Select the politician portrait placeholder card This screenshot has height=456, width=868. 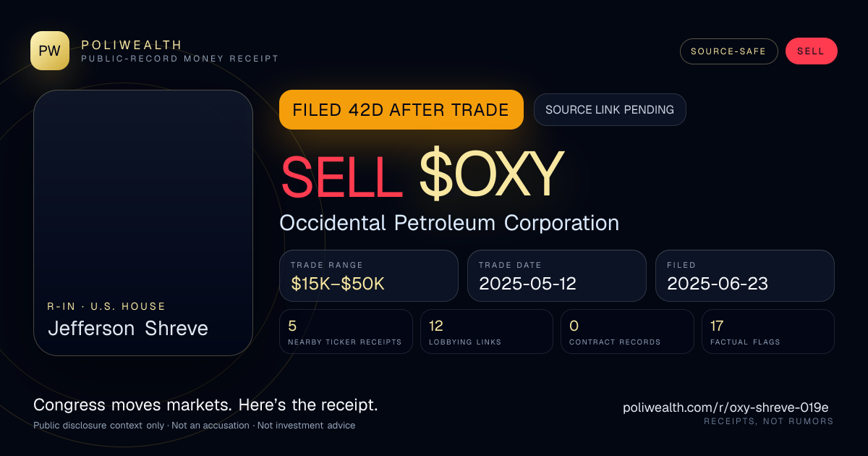[x=143, y=223]
